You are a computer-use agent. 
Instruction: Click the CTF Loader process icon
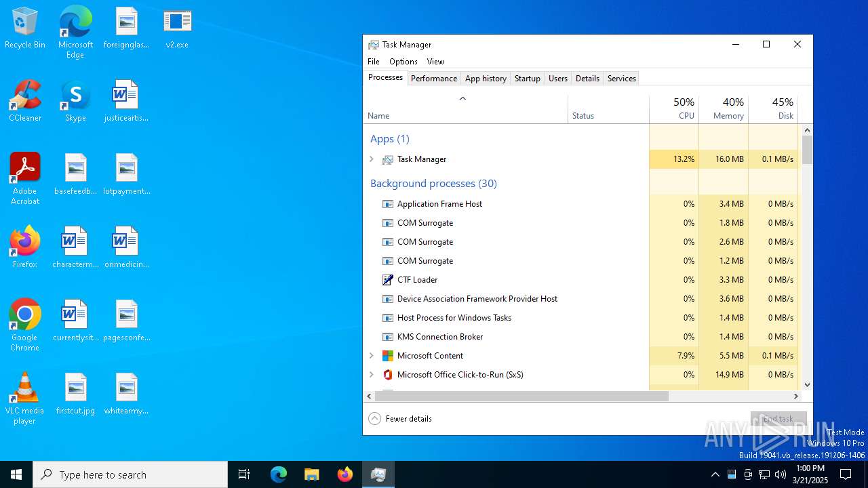[388, 280]
